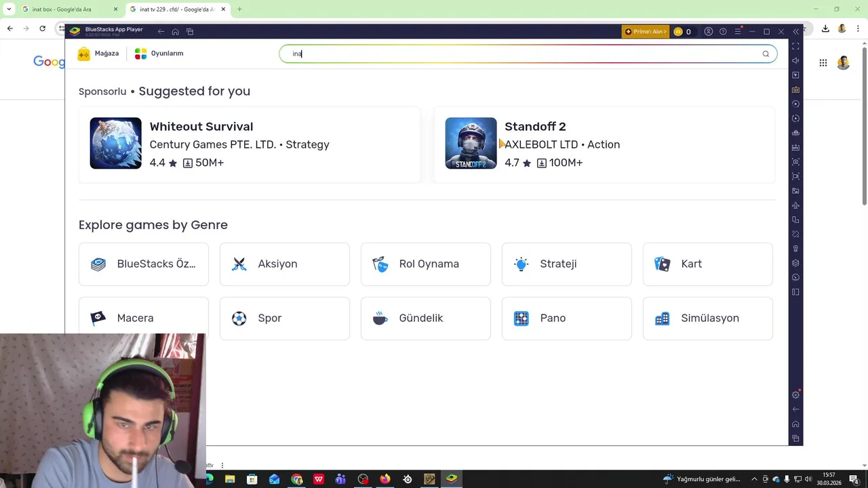Show hidden system tray icons
Image resolution: width=868 pixels, height=488 pixels.
(754, 479)
